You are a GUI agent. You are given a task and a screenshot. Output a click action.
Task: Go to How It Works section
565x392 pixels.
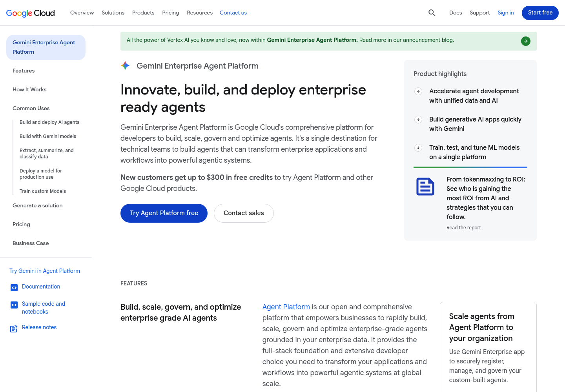tap(29, 90)
